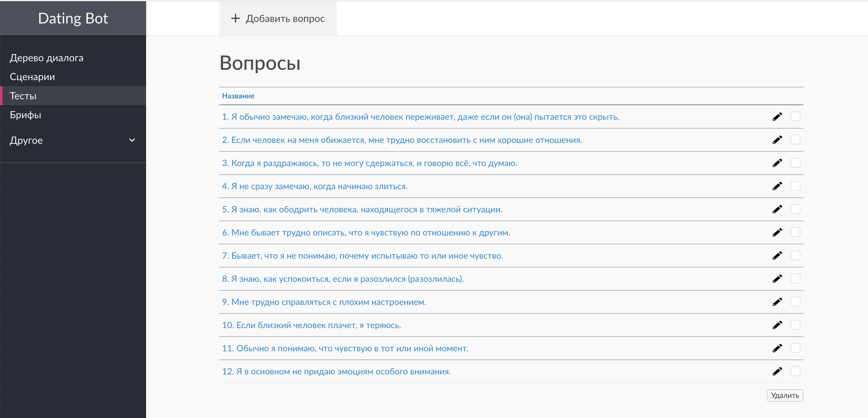Mark the checkbox for question 4
868x418 pixels.
(x=796, y=186)
